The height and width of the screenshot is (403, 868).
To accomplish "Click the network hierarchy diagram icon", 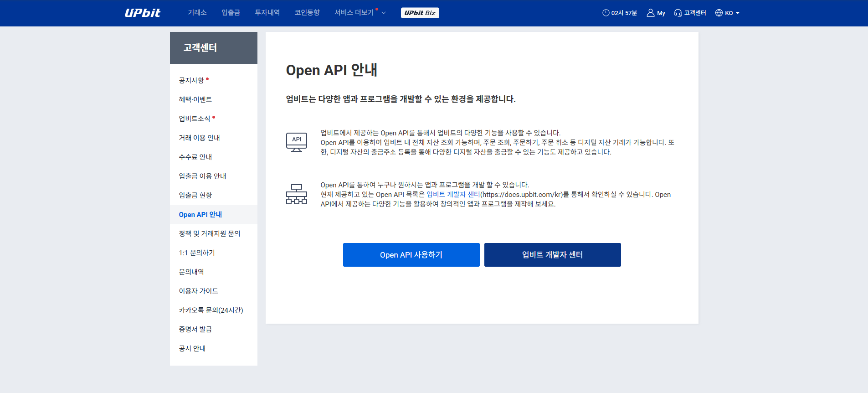I will coord(297,194).
